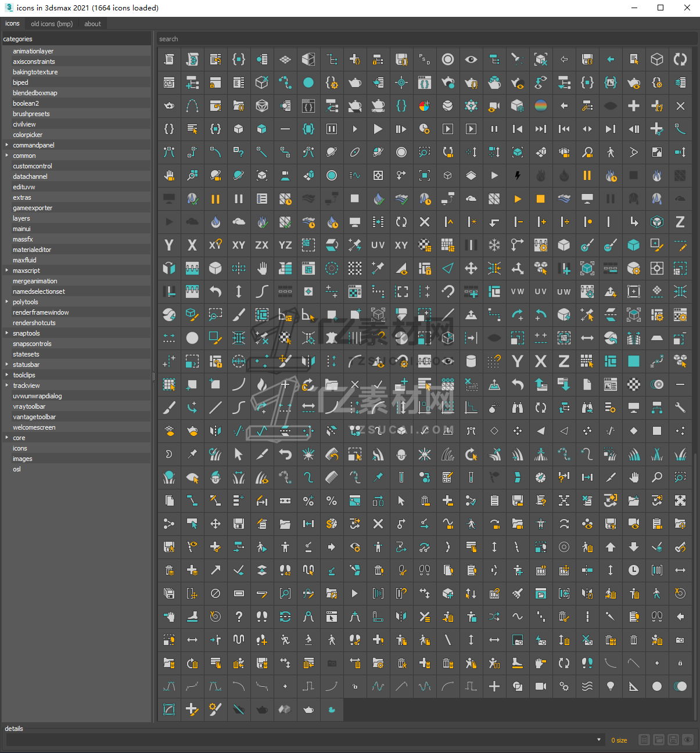The image size is (700, 753).
Task: Click the clock face icon
Action: point(634,570)
